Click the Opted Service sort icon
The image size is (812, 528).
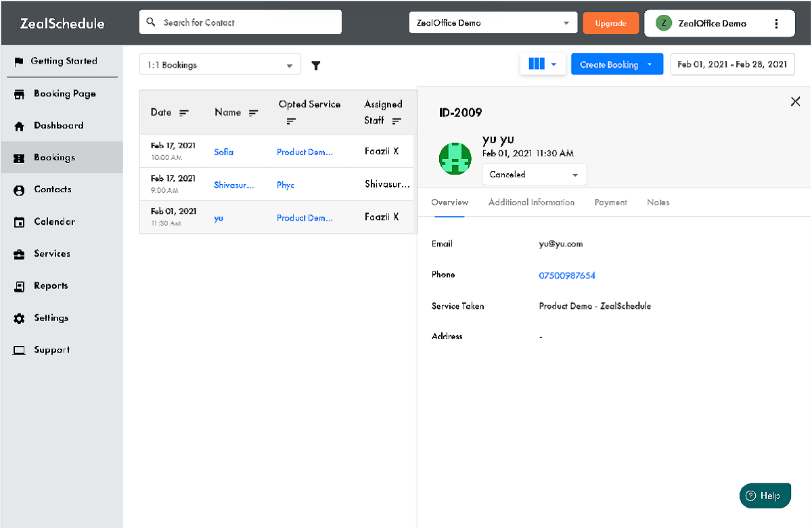pos(291,121)
